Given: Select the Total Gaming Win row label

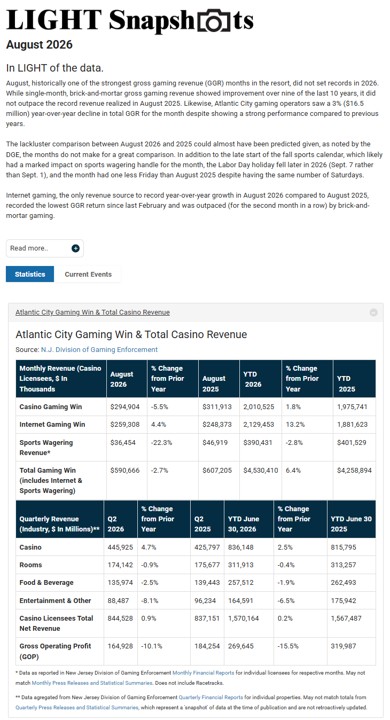Looking at the screenshot, I should [x=51, y=480].
